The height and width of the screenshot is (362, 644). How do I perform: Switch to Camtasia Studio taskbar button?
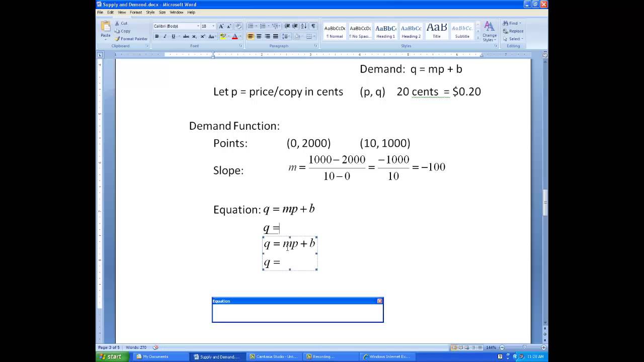274,356
